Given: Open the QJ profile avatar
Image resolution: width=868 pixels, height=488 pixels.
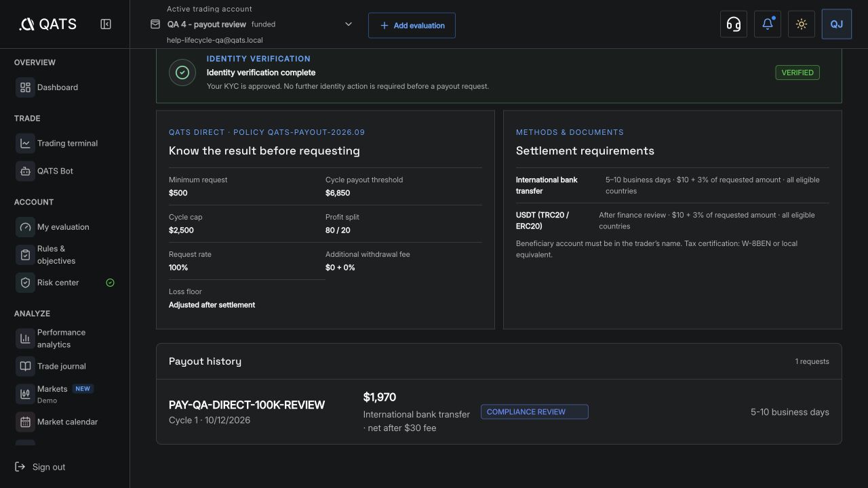Looking at the screenshot, I should [x=837, y=24].
